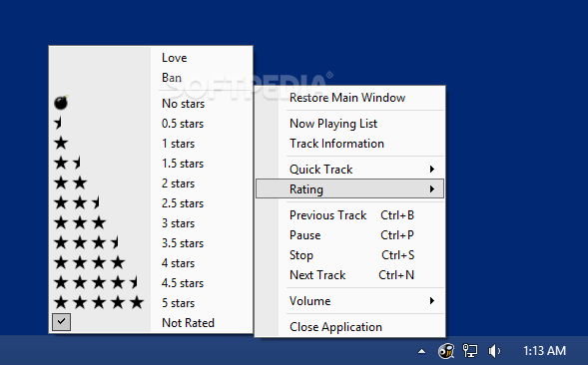588x365 pixels.
Task: Open Track Information
Action: pyautogui.click(x=336, y=144)
